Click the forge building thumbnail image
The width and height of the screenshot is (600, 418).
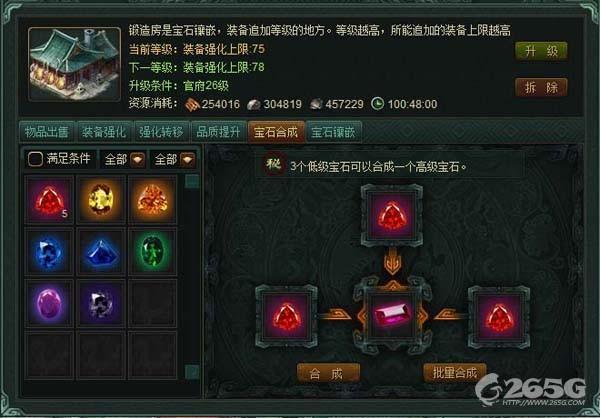tap(75, 64)
